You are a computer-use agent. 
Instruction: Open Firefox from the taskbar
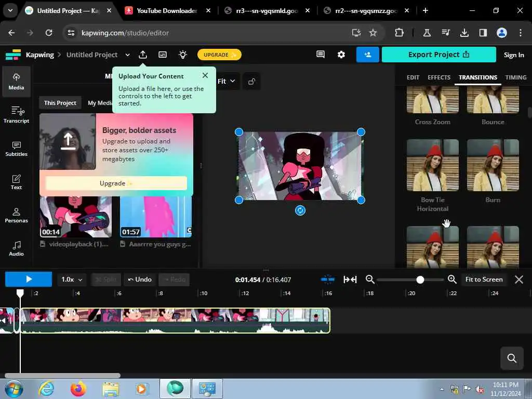click(78, 389)
